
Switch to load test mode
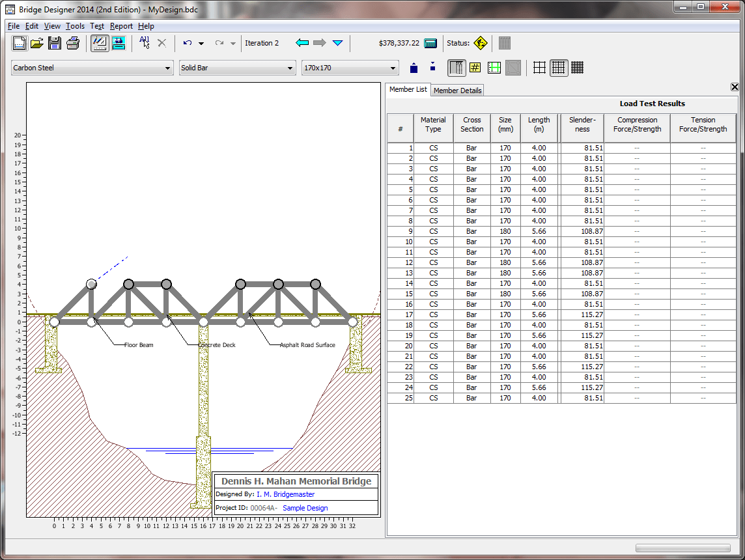[x=118, y=43]
